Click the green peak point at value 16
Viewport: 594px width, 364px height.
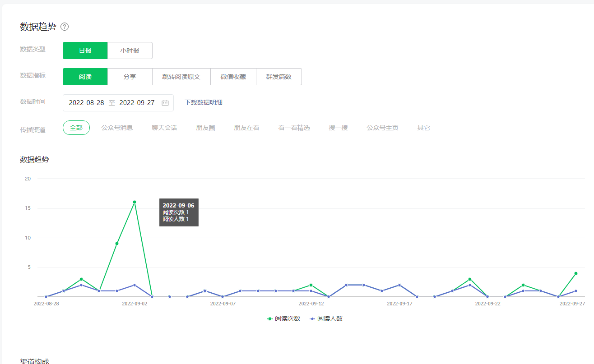point(135,202)
